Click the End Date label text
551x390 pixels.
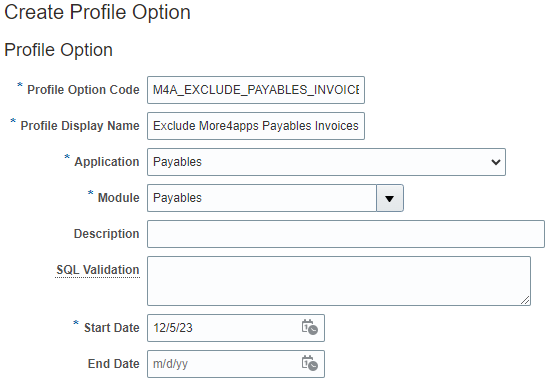click(x=114, y=364)
